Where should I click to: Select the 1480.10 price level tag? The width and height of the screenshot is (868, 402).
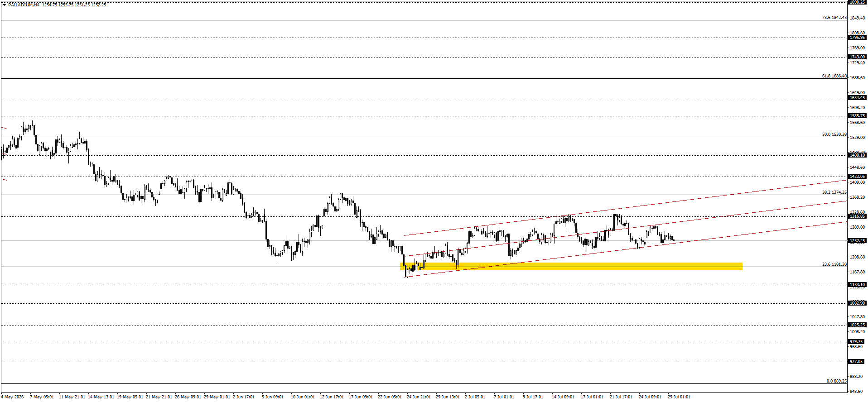(x=857, y=155)
